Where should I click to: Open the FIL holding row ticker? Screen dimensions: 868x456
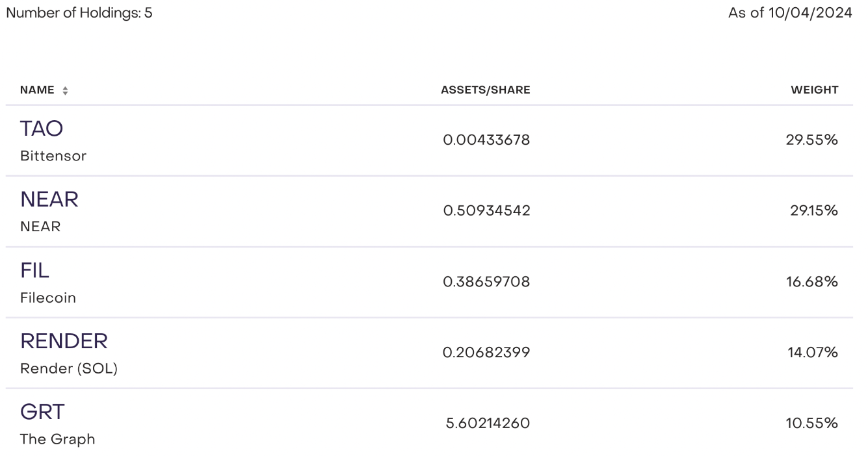pos(35,270)
